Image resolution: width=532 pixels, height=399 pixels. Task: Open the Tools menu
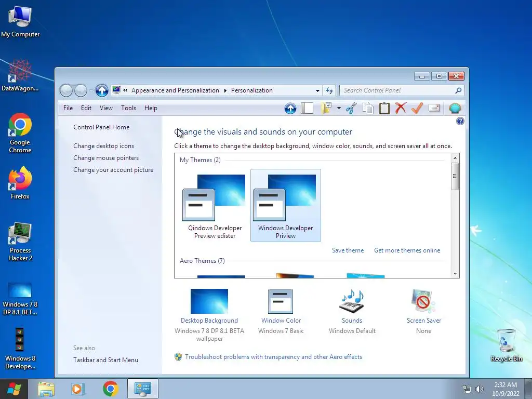tap(129, 108)
